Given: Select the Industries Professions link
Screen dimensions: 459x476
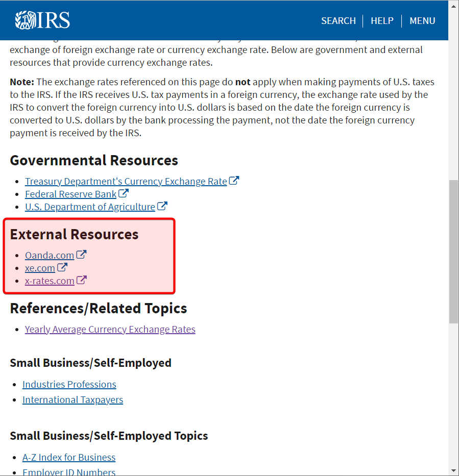Looking at the screenshot, I should tap(69, 385).
